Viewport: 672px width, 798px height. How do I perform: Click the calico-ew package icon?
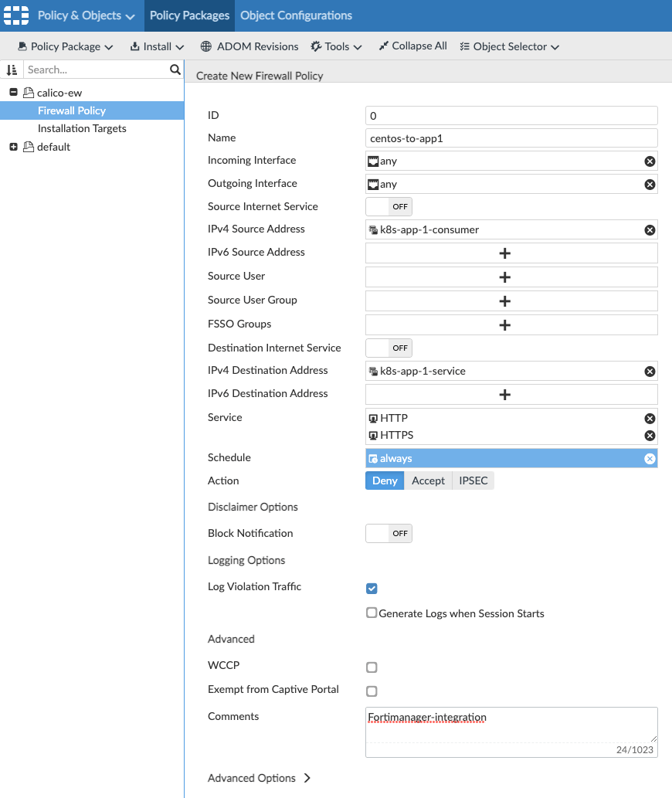29,93
